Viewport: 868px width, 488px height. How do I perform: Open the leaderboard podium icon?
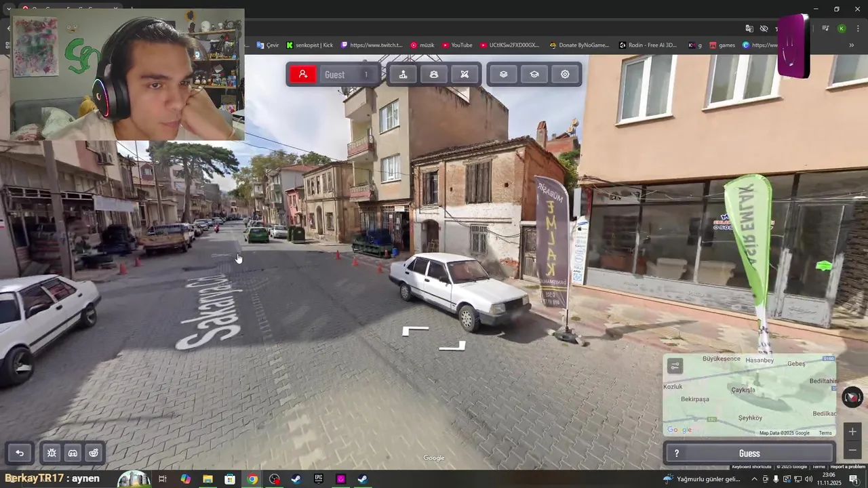403,75
